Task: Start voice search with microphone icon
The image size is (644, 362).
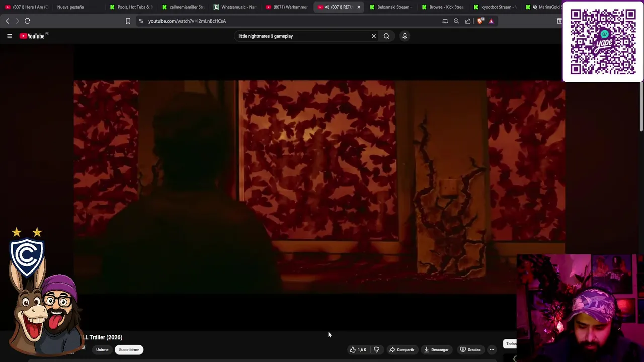Action: [x=405, y=36]
